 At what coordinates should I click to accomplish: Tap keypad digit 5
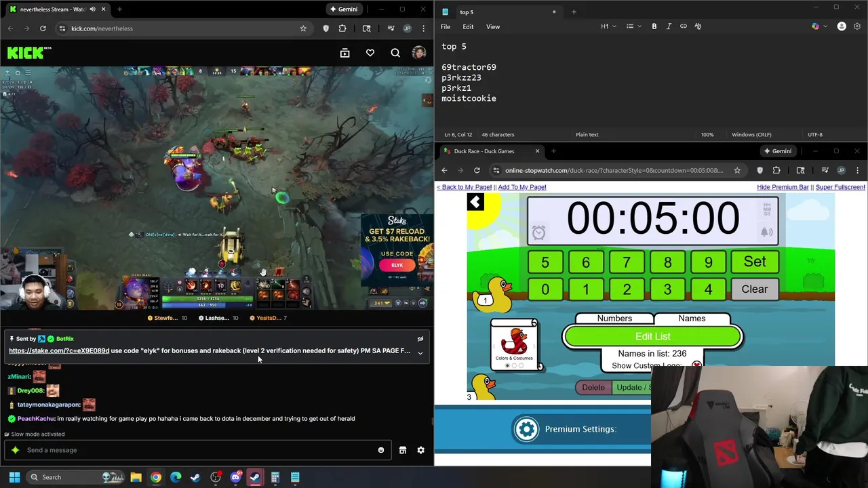(545, 262)
